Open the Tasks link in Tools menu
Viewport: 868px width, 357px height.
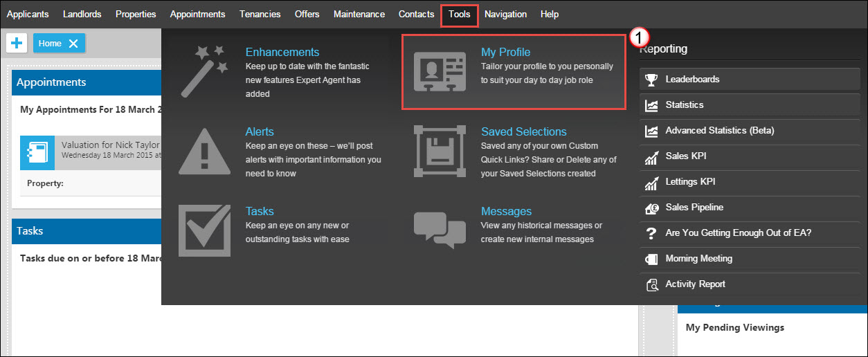tap(260, 211)
